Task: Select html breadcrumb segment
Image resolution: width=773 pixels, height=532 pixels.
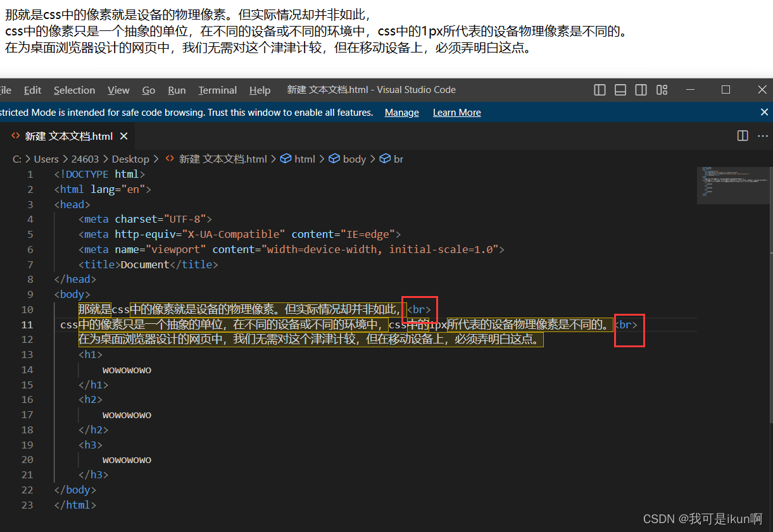Action: click(x=305, y=159)
